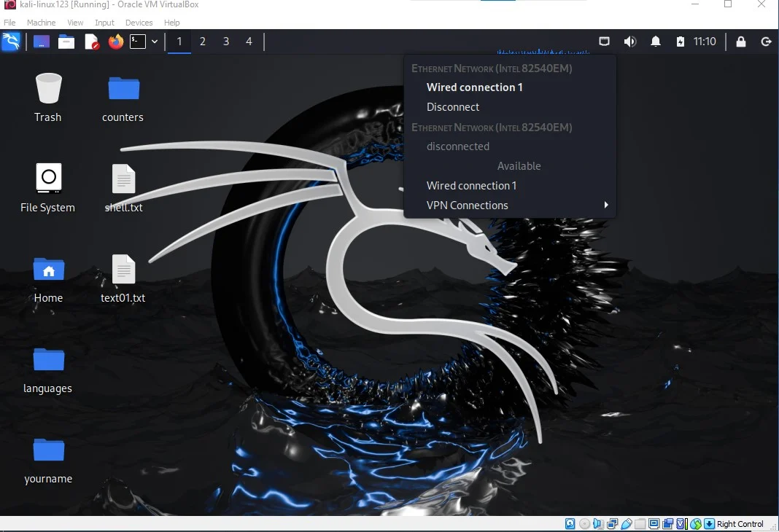Click VirtualBox CPU virtualization status icon
The width and height of the screenshot is (779, 532).
coord(681,523)
